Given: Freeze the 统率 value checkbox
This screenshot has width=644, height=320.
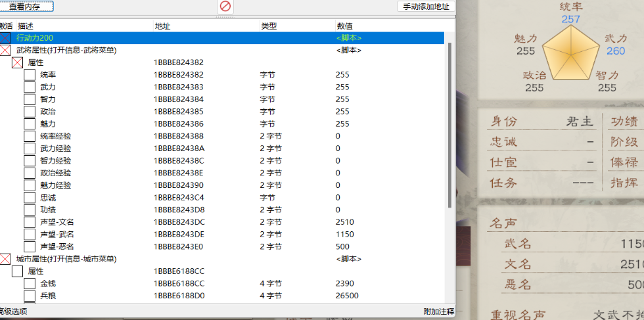Looking at the screenshot, I should tap(30, 75).
